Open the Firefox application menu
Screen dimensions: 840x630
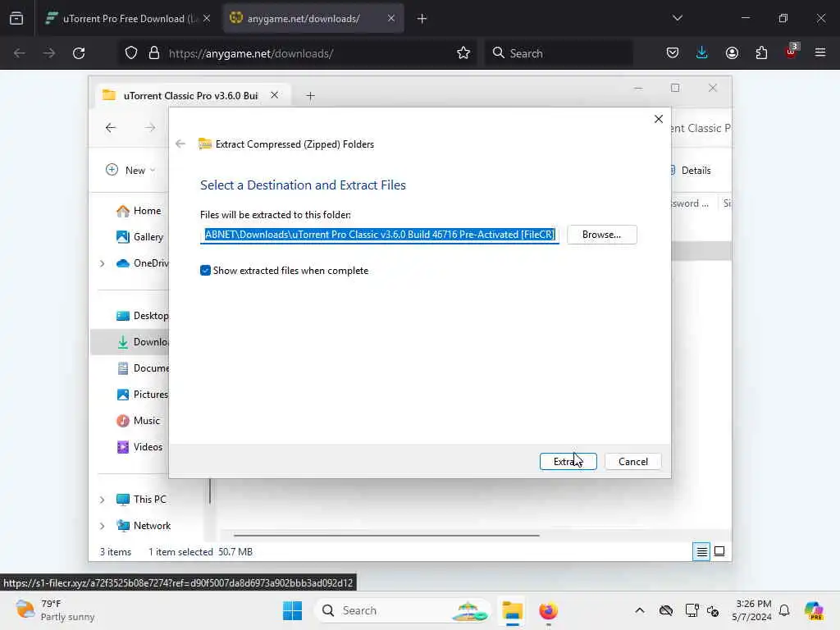pyautogui.click(x=820, y=53)
